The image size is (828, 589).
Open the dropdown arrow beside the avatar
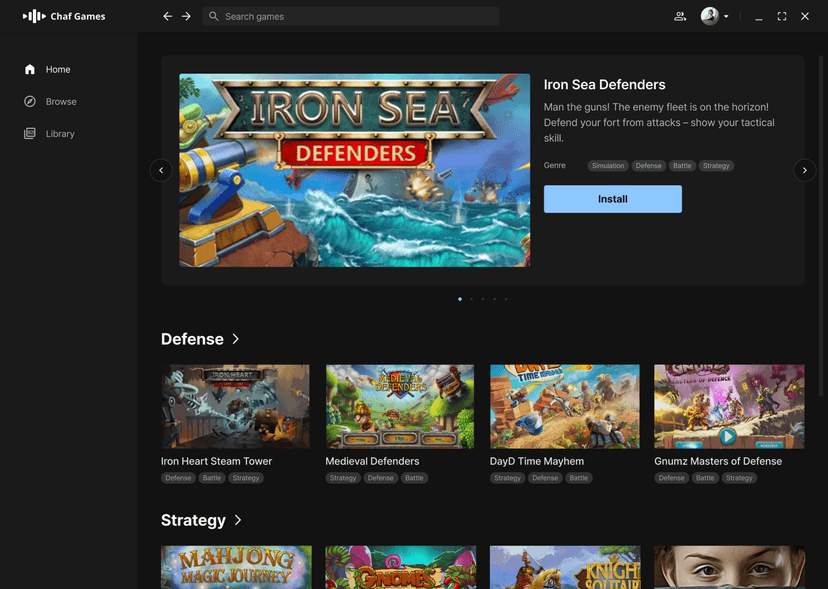(x=726, y=16)
